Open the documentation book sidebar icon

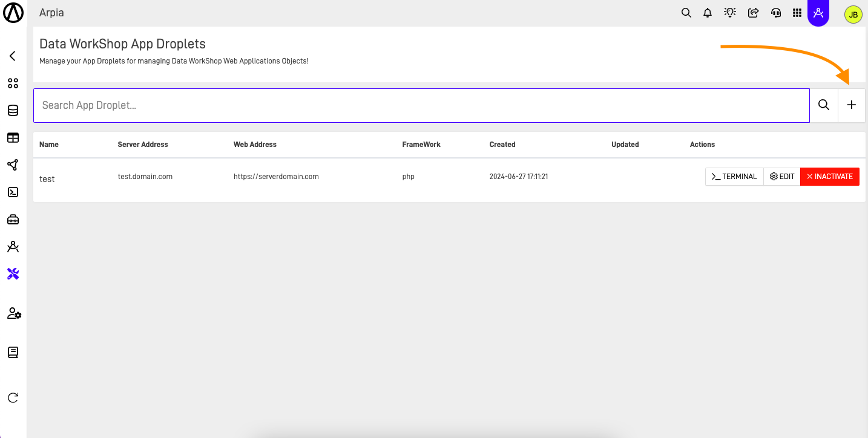(13, 352)
